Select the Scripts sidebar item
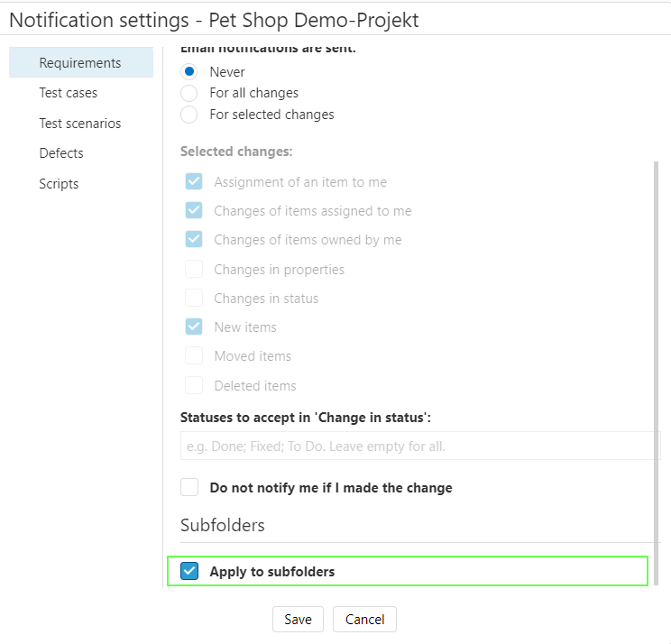The width and height of the screenshot is (671, 644). 59,184
